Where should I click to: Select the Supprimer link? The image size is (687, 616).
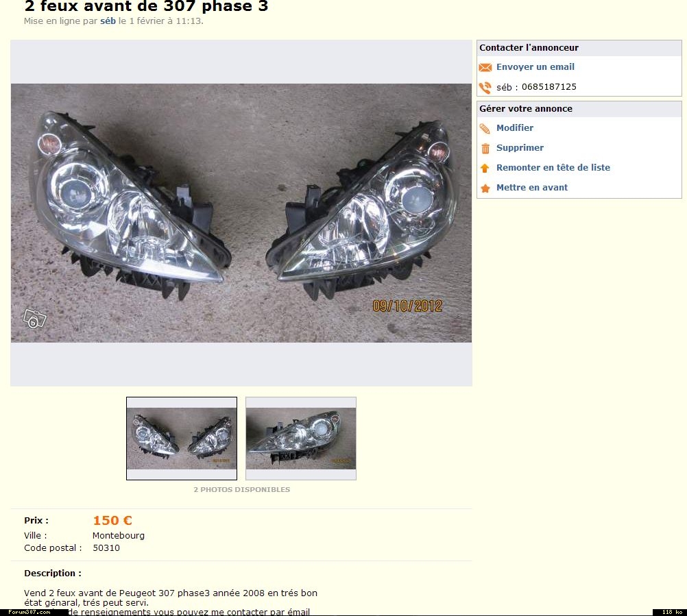(520, 147)
